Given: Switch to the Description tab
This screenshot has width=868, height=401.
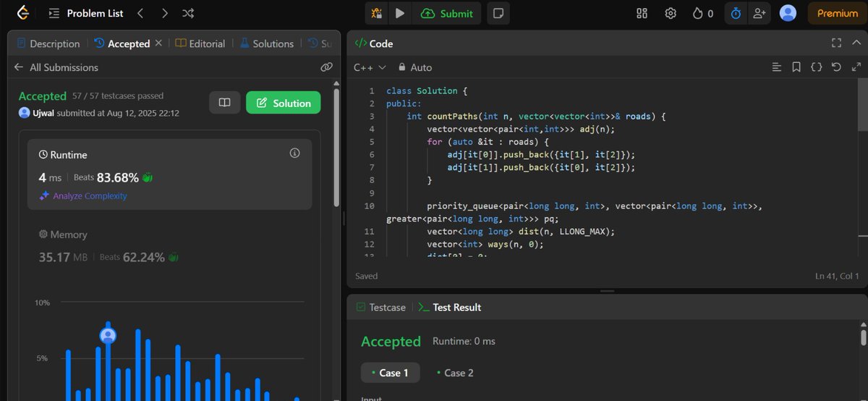Looking at the screenshot, I should (x=48, y=43).
